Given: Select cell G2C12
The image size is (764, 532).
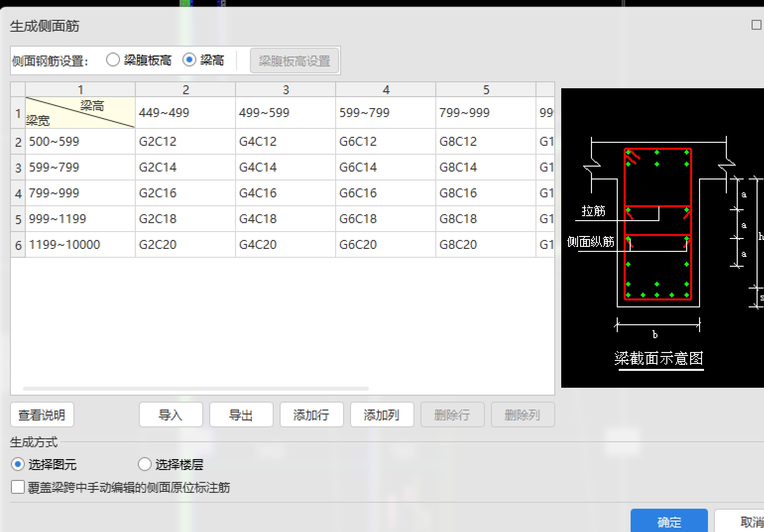Looking at the screenshot, I should [x=185, y=141].
